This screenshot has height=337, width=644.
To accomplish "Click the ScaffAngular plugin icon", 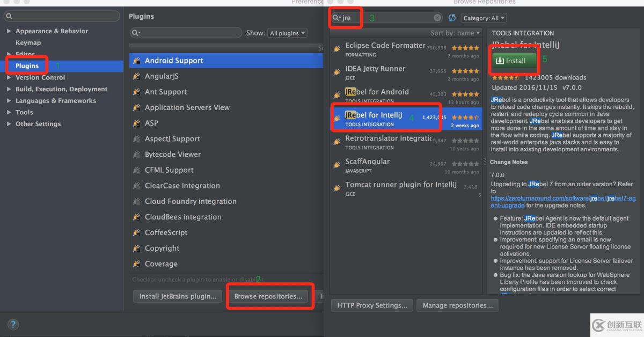I will [x=337, y=165].
